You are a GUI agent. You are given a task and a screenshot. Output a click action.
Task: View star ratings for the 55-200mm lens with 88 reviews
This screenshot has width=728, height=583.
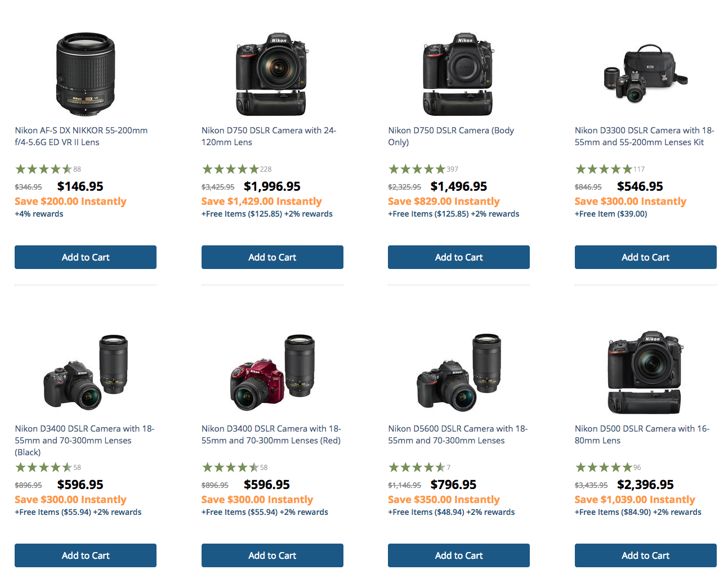tap(48, 169)
